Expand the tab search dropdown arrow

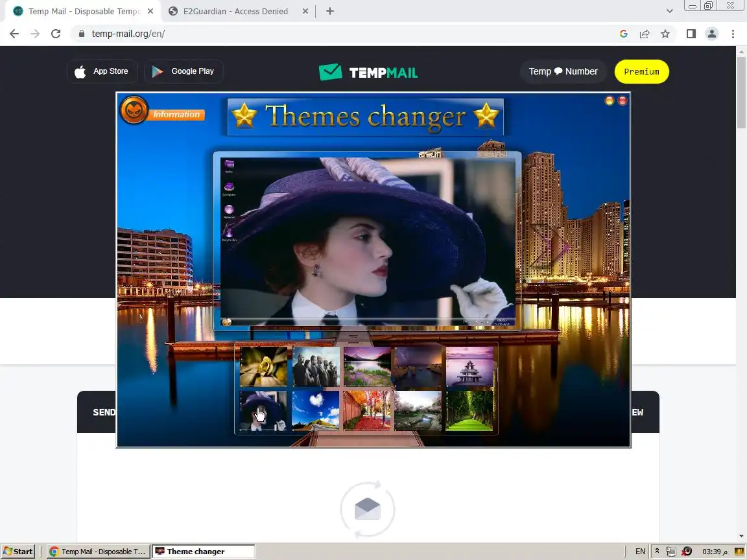669,11
